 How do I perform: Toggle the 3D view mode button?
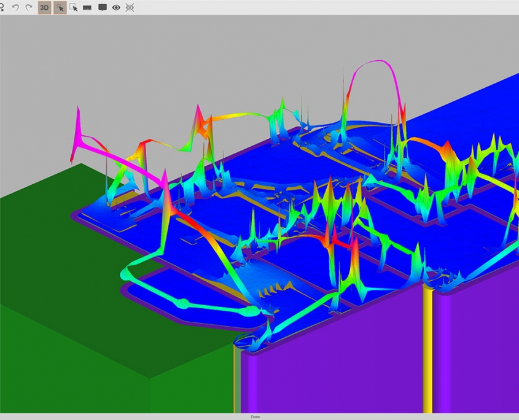coord(44,7)
